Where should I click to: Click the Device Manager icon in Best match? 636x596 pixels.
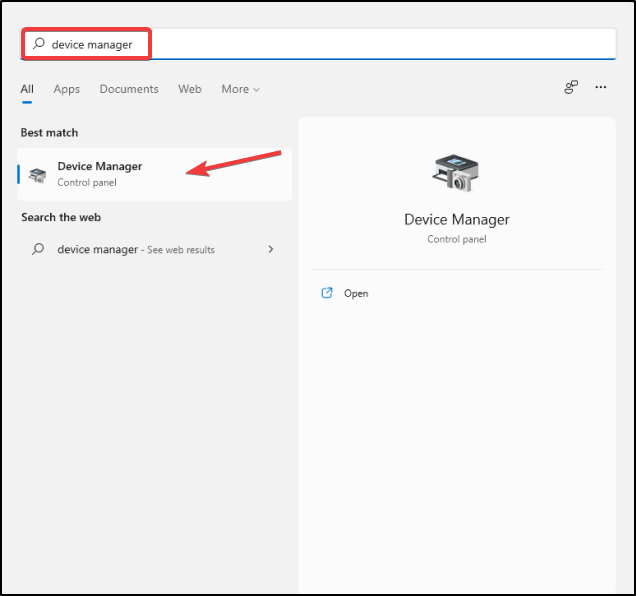[x=37, y=175]
